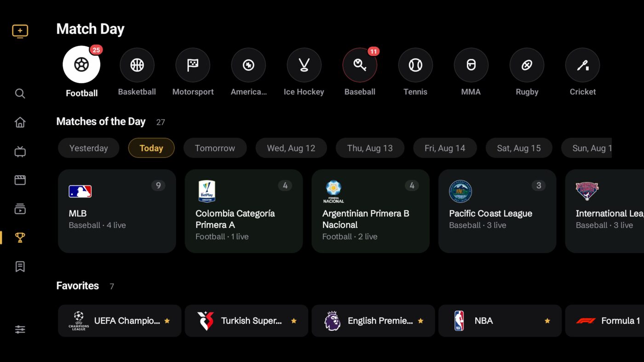Open the MLB league card
The height and width of the screenshot is (362, 644).
click(x=117, y=211)
